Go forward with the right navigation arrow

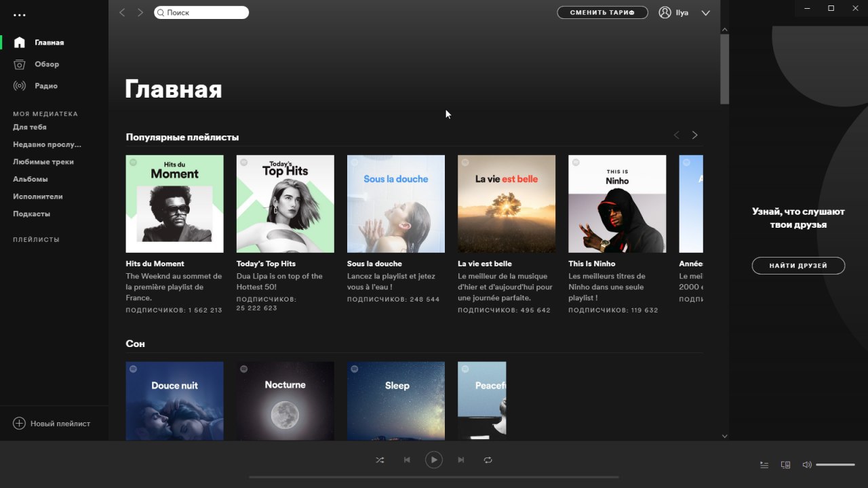[x=140, y=12]
